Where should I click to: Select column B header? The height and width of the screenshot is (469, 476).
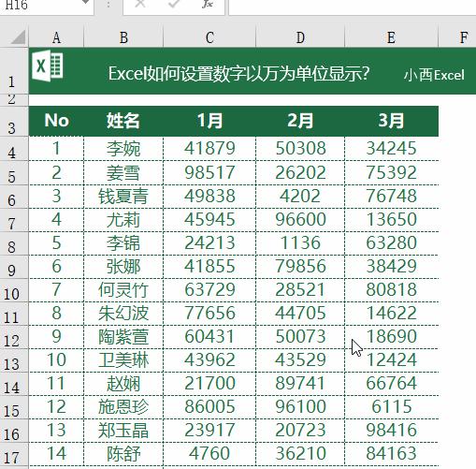[123, 37]
